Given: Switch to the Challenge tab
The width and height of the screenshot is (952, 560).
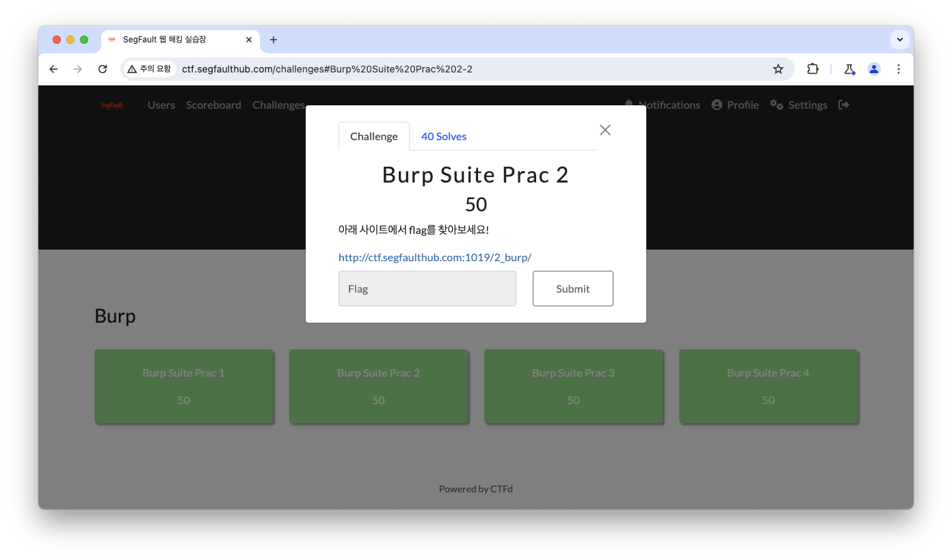Looking at the screenshot, I should pyautogui.click(x=374, y=136).
